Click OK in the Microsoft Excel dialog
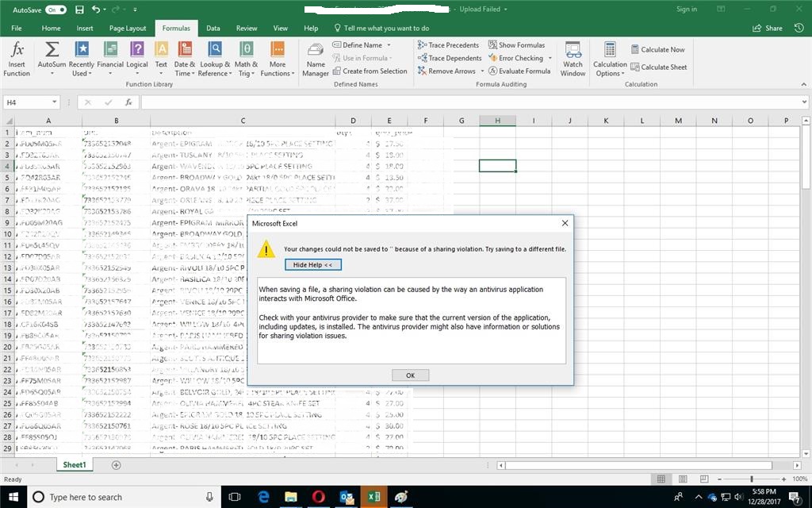Image resolution: width=812 pixels, height=508 pixels. tap(410, 375)
